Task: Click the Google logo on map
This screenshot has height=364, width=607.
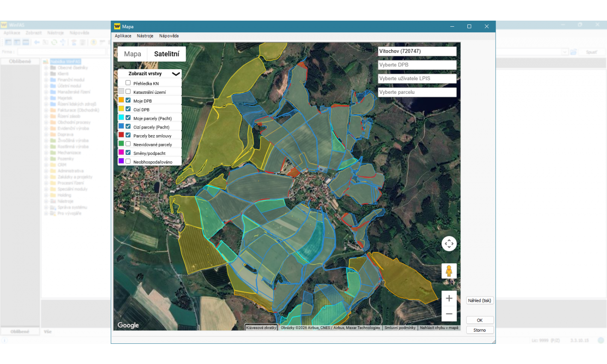Action: coord(128,325)
